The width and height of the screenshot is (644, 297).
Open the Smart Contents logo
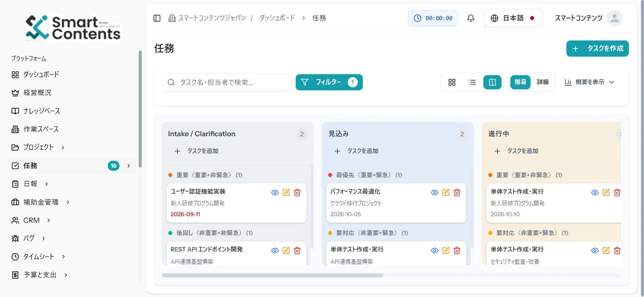73,27
